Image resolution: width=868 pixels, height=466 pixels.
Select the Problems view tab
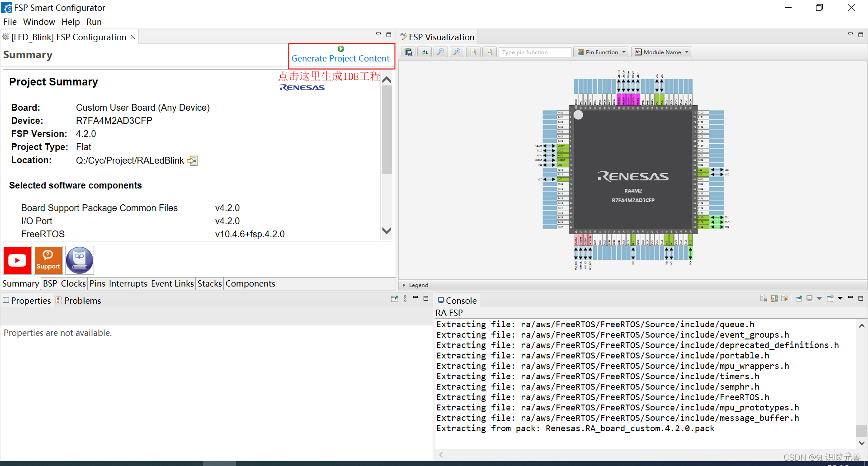pyautogui.click(x=78, y=301)
